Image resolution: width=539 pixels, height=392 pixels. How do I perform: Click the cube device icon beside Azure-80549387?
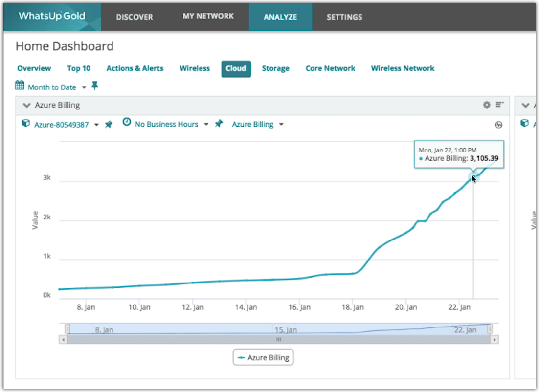(26, 124)
